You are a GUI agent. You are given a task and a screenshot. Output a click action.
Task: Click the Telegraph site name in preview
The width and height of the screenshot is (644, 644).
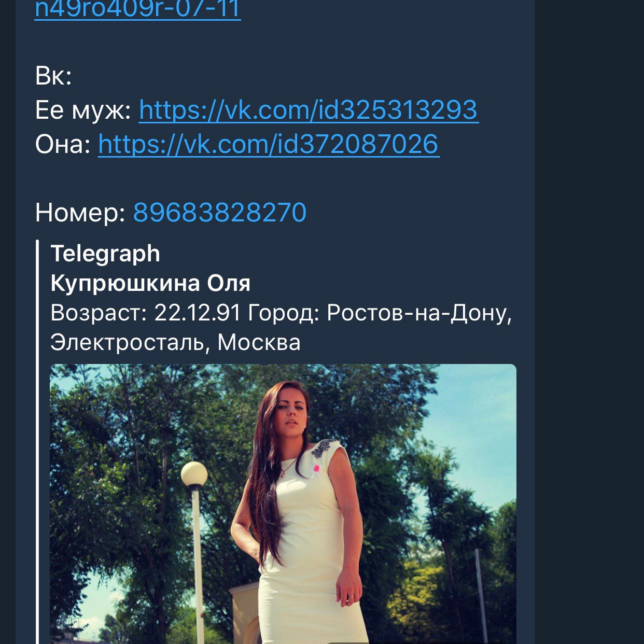[105, 254]
